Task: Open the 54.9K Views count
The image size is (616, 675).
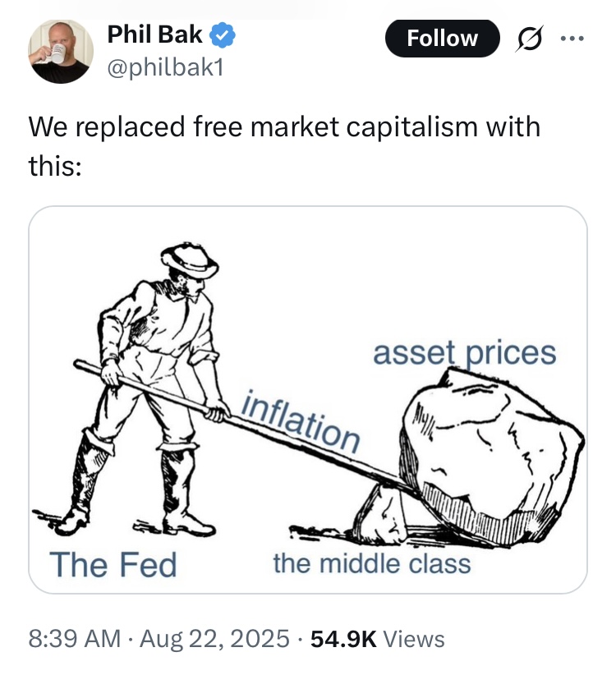Action: (x=378, y=638)
